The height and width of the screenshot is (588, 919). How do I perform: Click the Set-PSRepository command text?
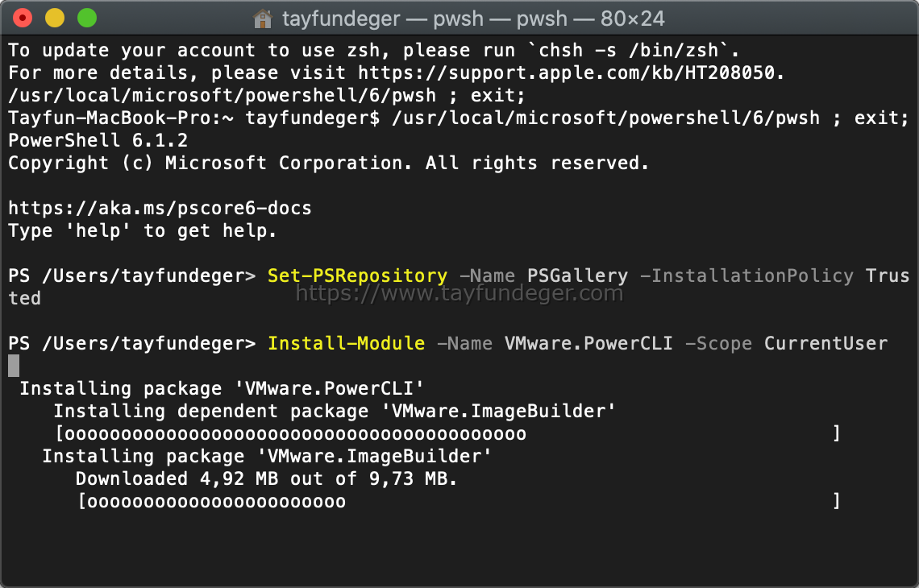coord(357,275)
